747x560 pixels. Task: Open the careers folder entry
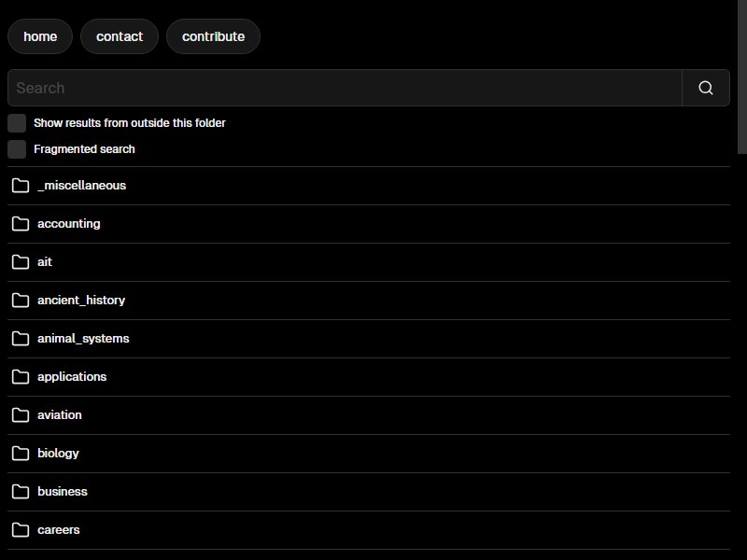tap(59, 529)
